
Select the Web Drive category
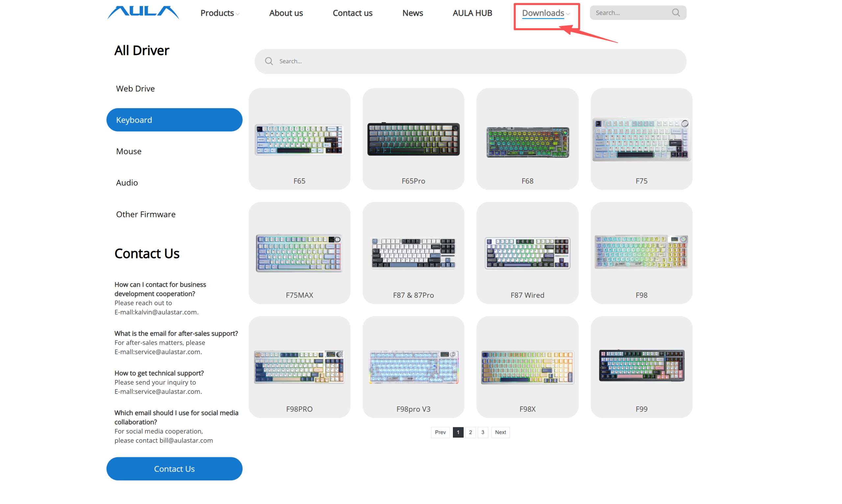[135, 88]
